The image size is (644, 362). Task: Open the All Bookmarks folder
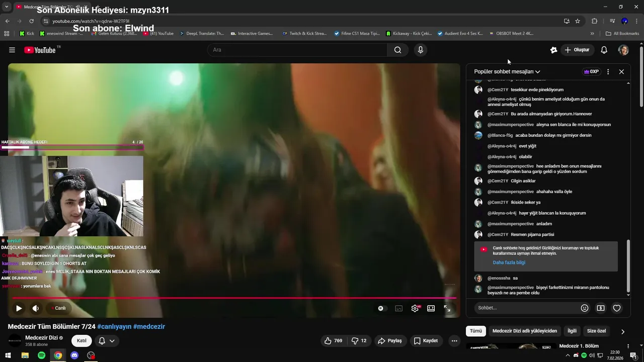622,34
